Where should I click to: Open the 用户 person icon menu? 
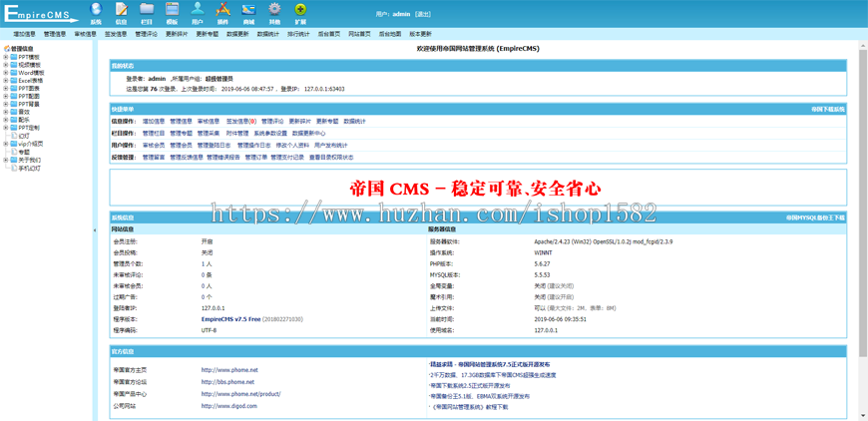pos(198,13)
